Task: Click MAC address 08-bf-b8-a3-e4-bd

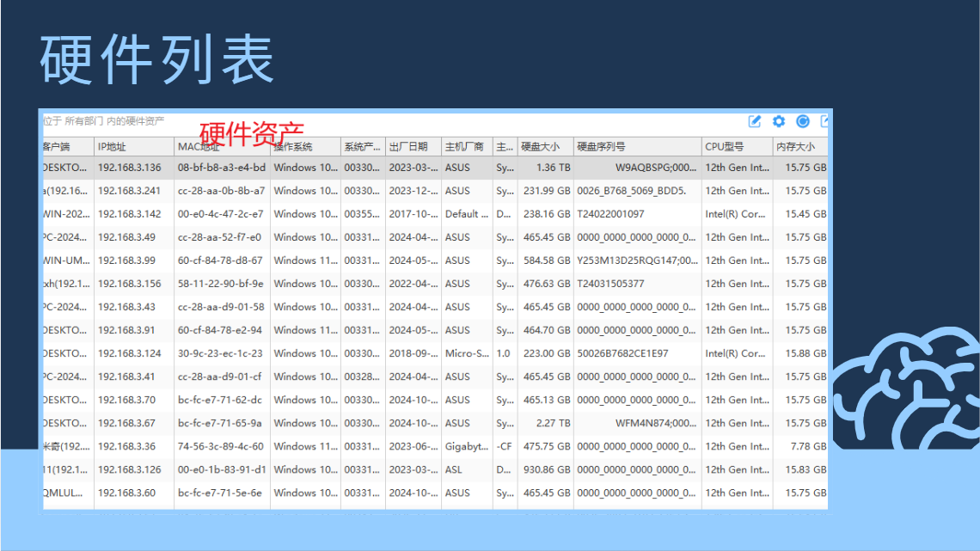Action: click(221, 168)
